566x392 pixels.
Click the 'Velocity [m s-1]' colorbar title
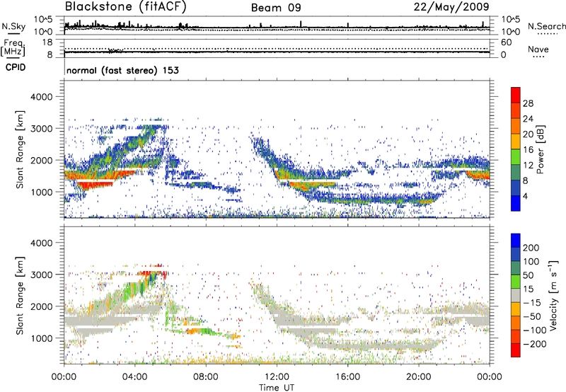click(x=553, y=295)
